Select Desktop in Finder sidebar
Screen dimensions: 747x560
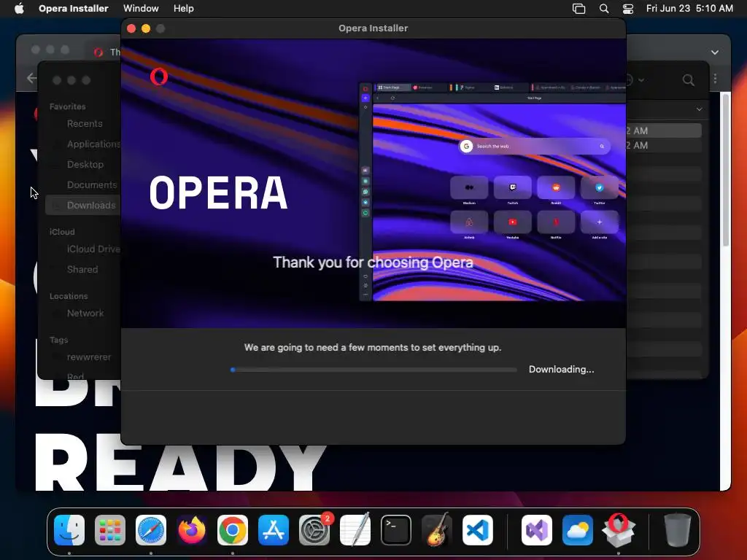(x=84, y=164)
